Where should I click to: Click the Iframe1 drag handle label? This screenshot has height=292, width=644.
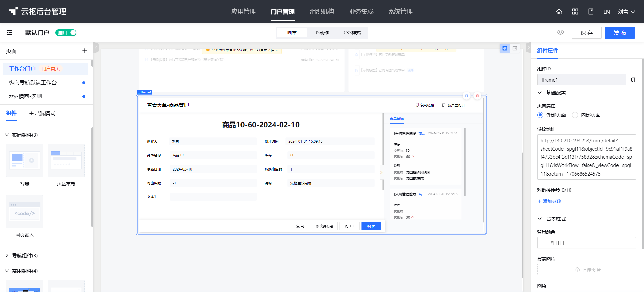click(145, 92)
